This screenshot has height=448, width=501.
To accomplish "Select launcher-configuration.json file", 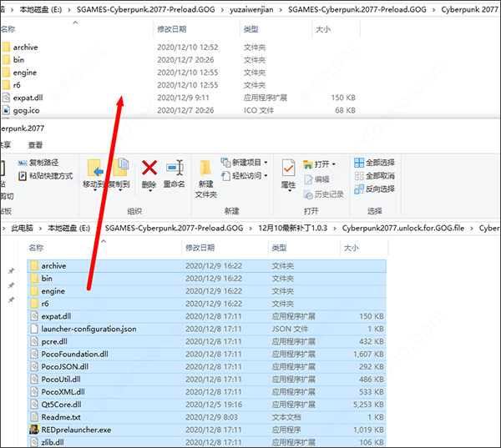I will [206, 329].
